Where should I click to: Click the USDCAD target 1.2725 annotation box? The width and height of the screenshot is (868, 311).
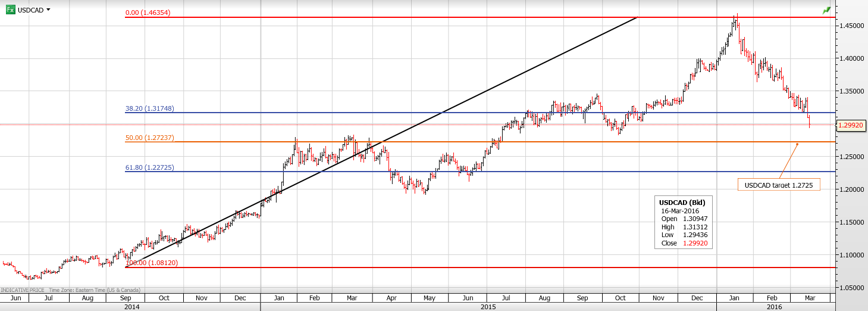point(778,185)
